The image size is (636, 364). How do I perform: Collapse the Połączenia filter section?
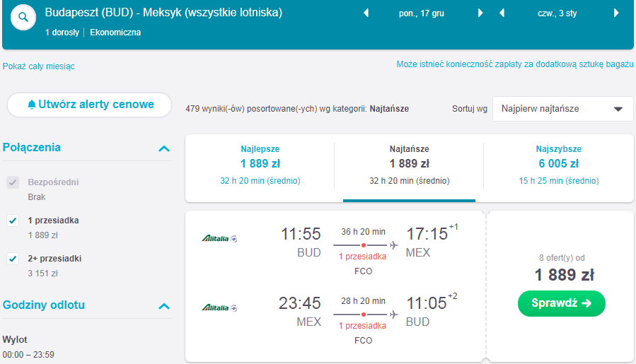pyautogui.click(x=164, y=148)
